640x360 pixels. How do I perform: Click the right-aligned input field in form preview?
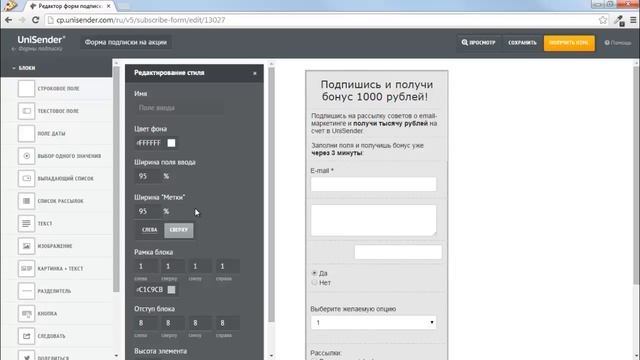coord(398,252)
